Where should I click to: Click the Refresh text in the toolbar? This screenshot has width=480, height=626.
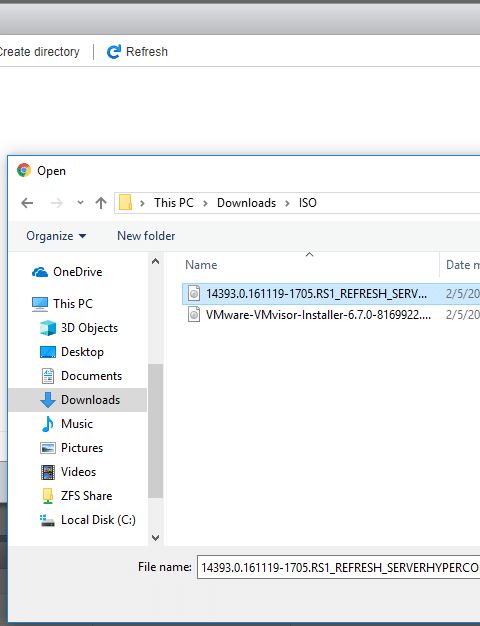coord(147,52)
